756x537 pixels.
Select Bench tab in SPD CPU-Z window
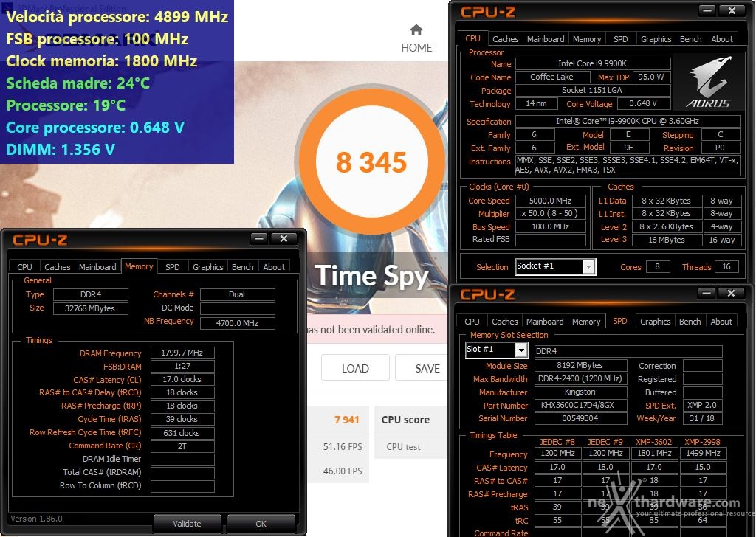point(690,322)
